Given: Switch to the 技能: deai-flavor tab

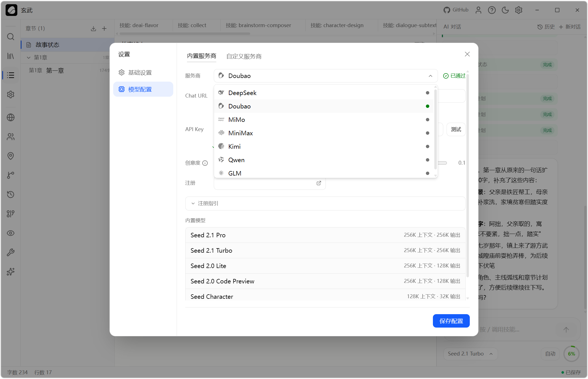Looking at the screenshot, I should (139, 25).
